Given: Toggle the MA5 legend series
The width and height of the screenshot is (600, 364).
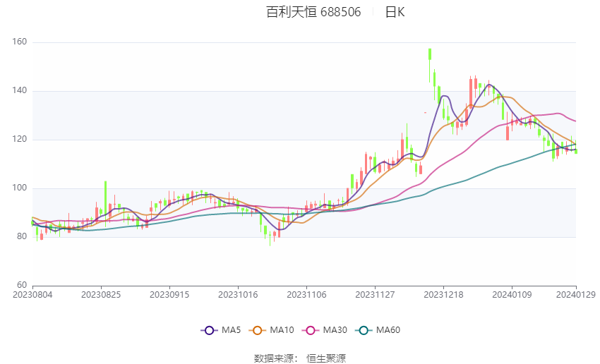Looking at the screenshot, I should point(221,330).
